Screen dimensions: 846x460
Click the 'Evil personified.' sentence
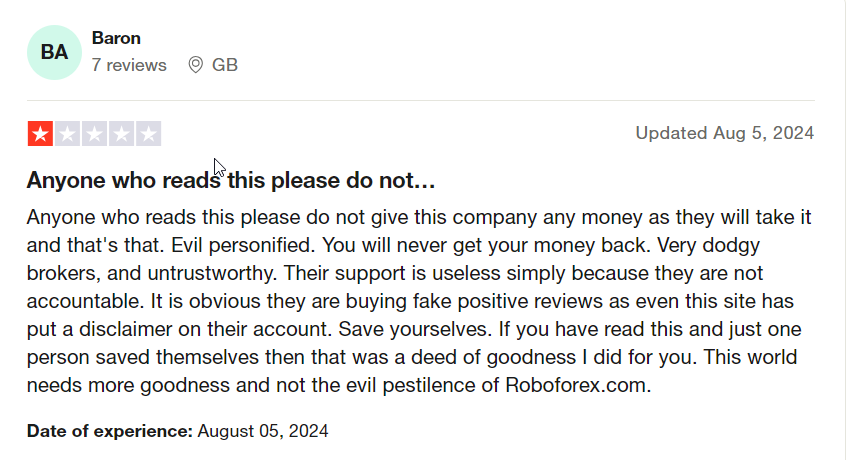(243, 245)
